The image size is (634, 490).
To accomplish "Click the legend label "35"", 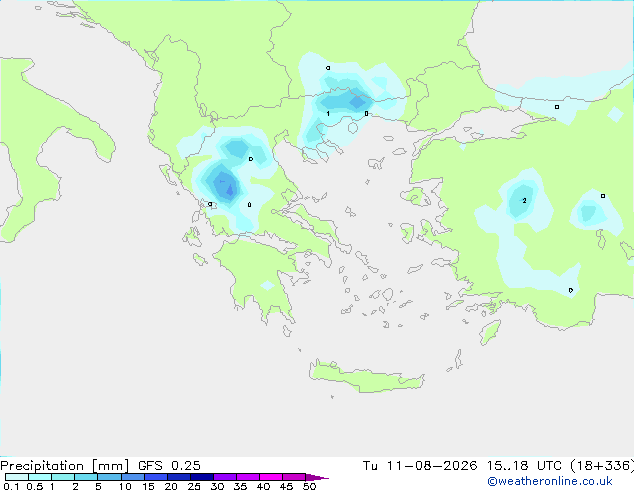I will click(x=240, y=486).
